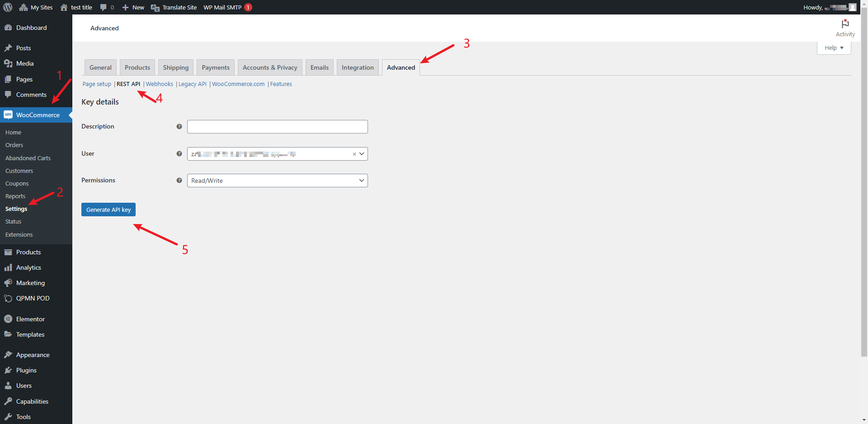Click the WP Mail SMTP admin bar item
Screen dimensions: 868x424
[x=222, y=7]
